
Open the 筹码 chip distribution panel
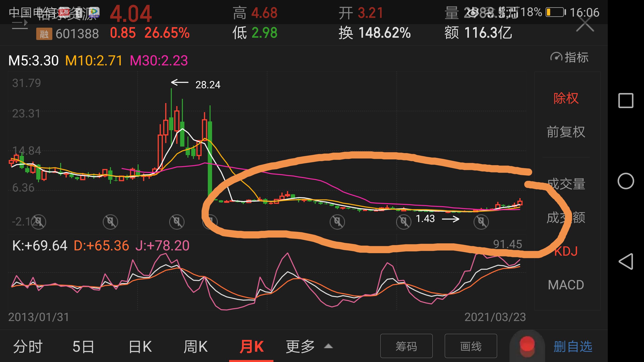pyautogui.click(x=407, y=346)
